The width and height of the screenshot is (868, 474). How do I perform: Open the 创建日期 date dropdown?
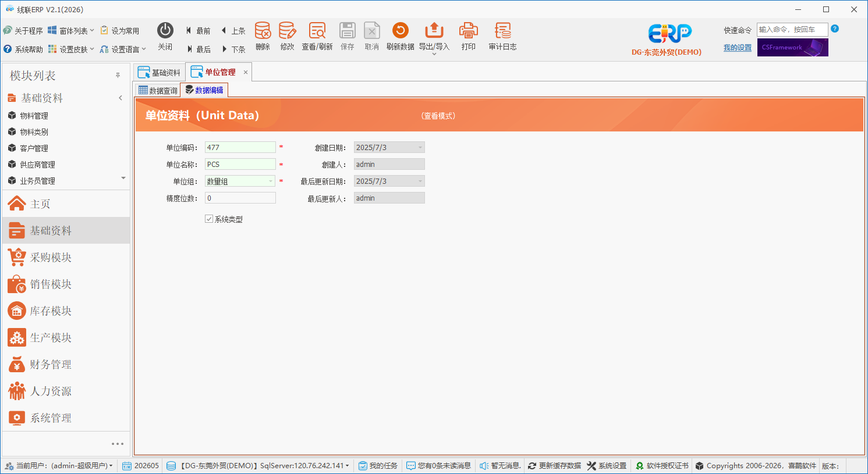pyautogui.click(x=420, y=147)
